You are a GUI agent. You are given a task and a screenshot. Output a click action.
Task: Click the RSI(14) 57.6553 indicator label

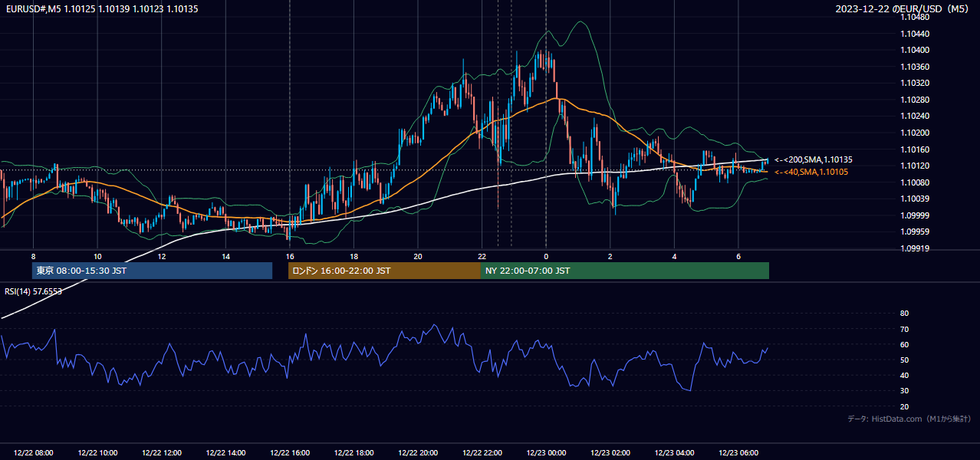[34, 291]
